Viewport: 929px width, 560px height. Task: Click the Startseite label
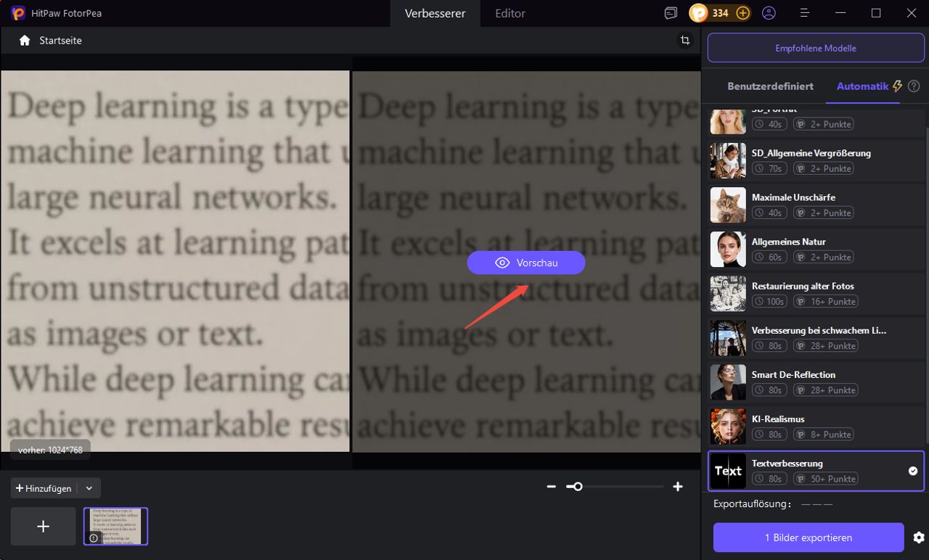pos(60,41)
